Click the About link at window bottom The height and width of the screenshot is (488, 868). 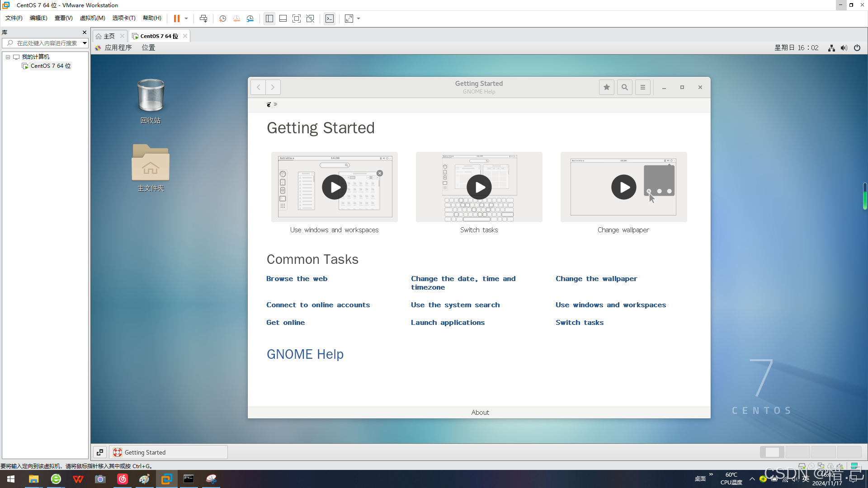[480, 413]
